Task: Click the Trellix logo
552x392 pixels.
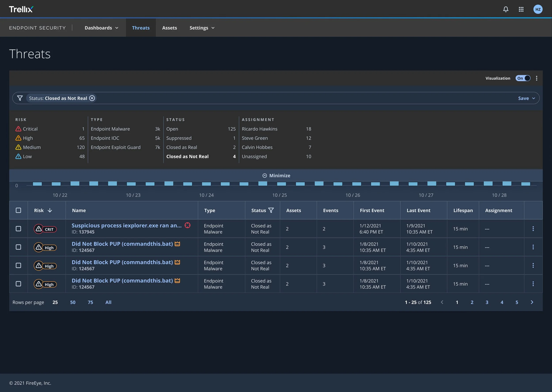Action: click(x=21, y=9)
